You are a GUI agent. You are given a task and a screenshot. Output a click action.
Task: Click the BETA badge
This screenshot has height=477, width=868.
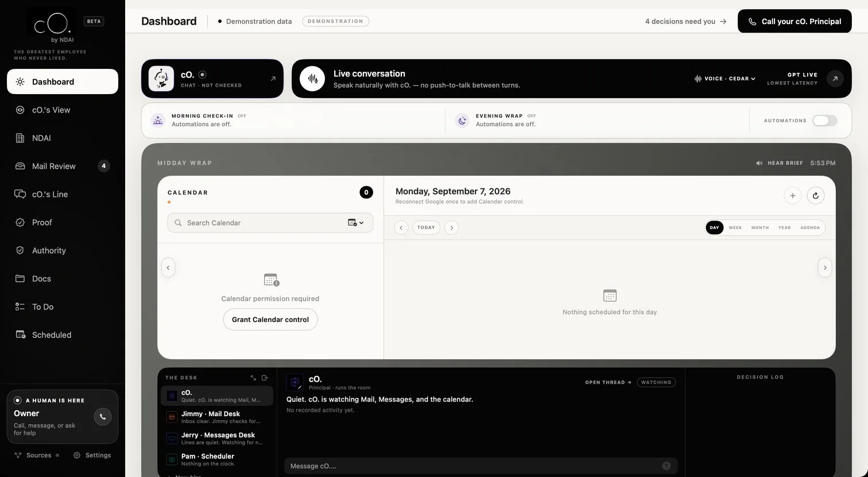94,21
